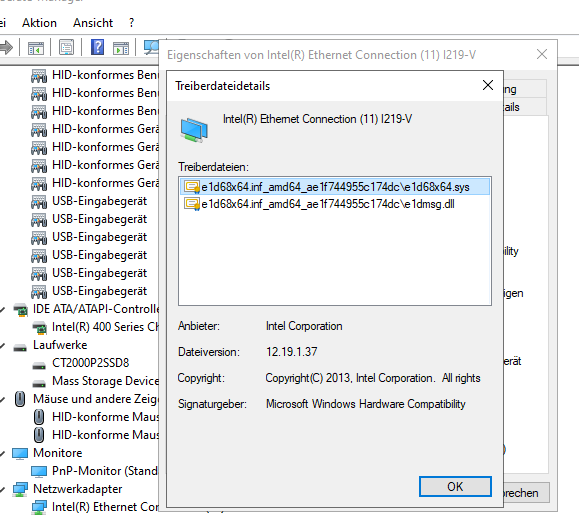The image size is (579, 518).
Task: Click the Monitore category monitor icon
Action: pyautogui.click(x=20, y=453)
